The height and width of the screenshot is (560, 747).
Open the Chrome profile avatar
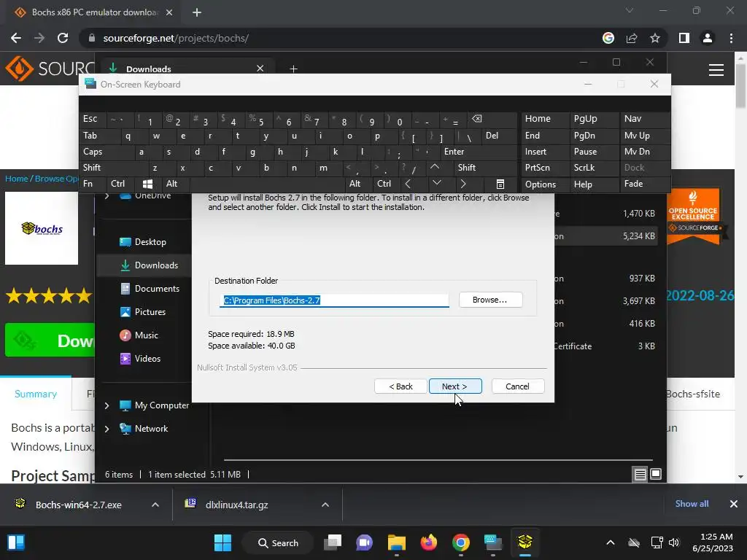(708, 38)
